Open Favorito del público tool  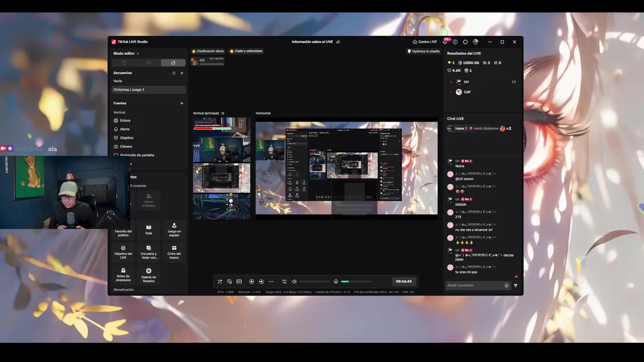pos(123,230)
